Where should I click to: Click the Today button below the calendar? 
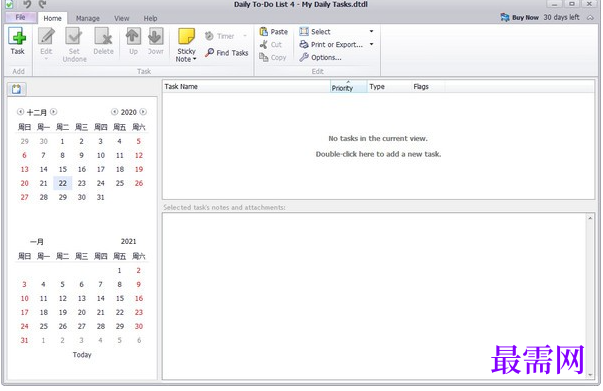tap(82, 355)
